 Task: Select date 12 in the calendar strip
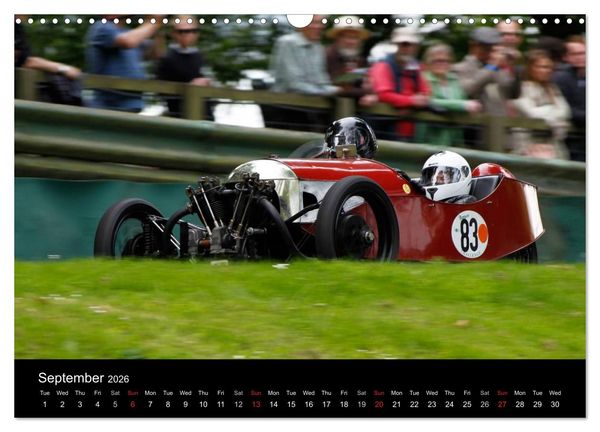[x=238, y=404]
